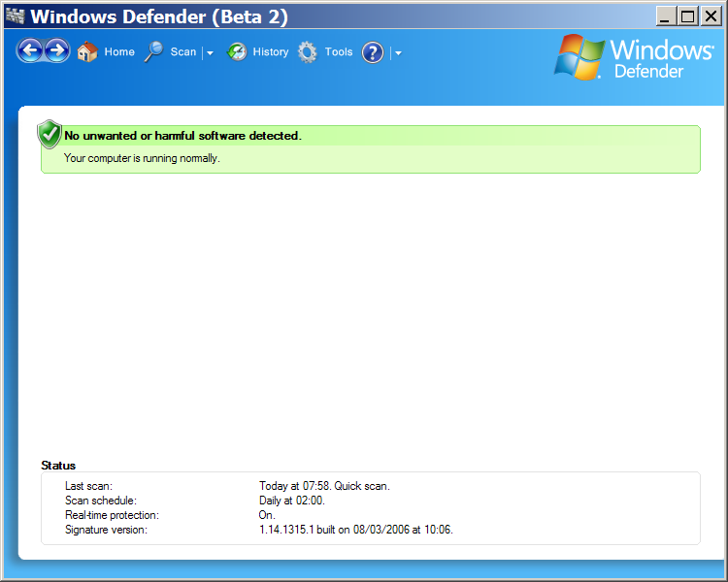Select 'No unwanted or harmful software detected.' text
This screenshot has height=582, width=728.
click(x=182, y=136)
